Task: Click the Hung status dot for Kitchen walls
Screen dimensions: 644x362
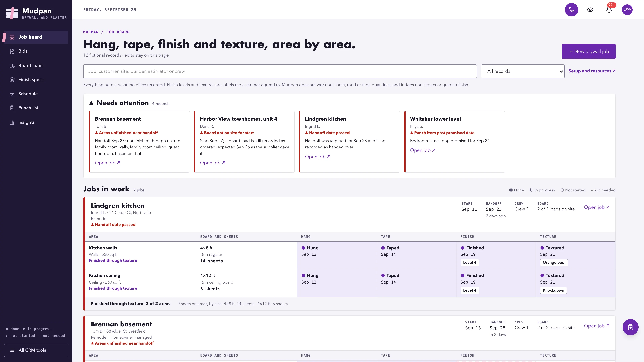Action: pyautogui.click(x=303, y=248)
